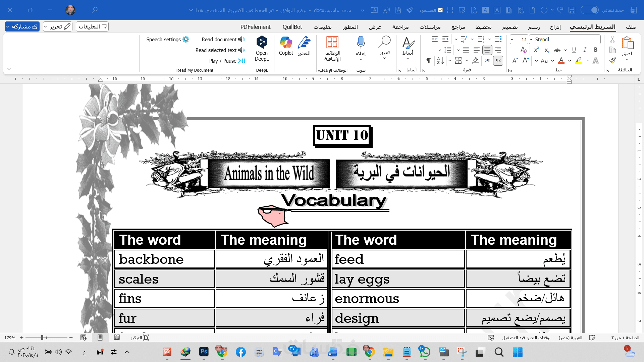Toggle the AutoSave switch
Viewport: 644px width, 362px height.
[x=589, y=10]
